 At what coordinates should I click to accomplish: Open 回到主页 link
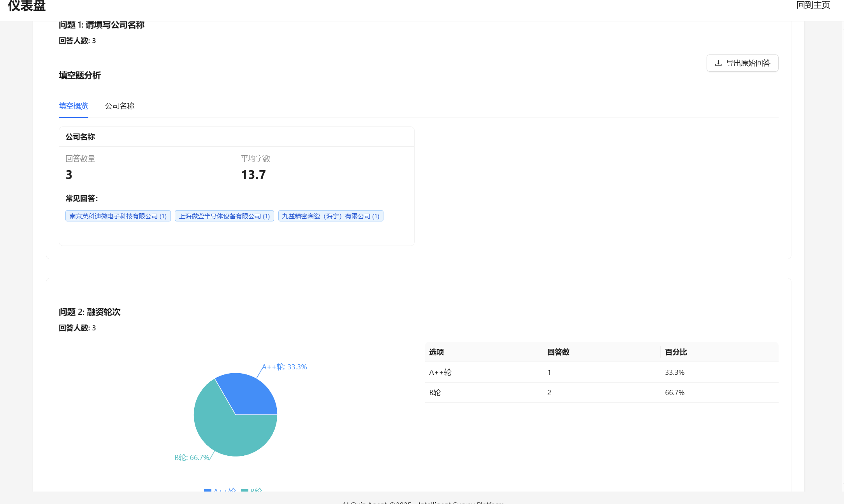(813, 5)
